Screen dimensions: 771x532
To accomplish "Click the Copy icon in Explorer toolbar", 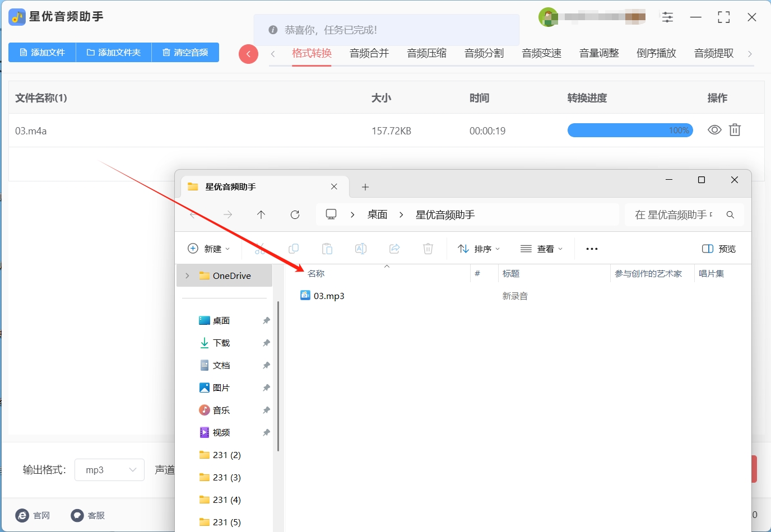I will (294, 249).
